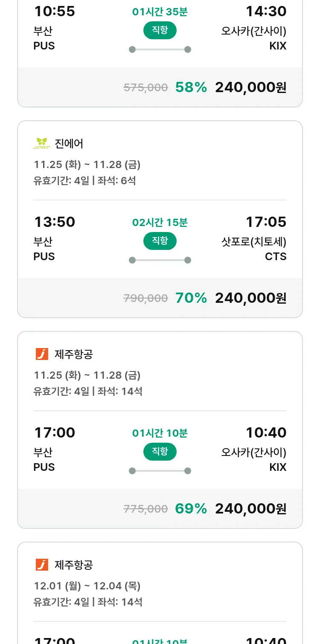Click the 13:50 departure time
Image resolution: width=320 pixels, height=644 pixels.
[55, 222]
